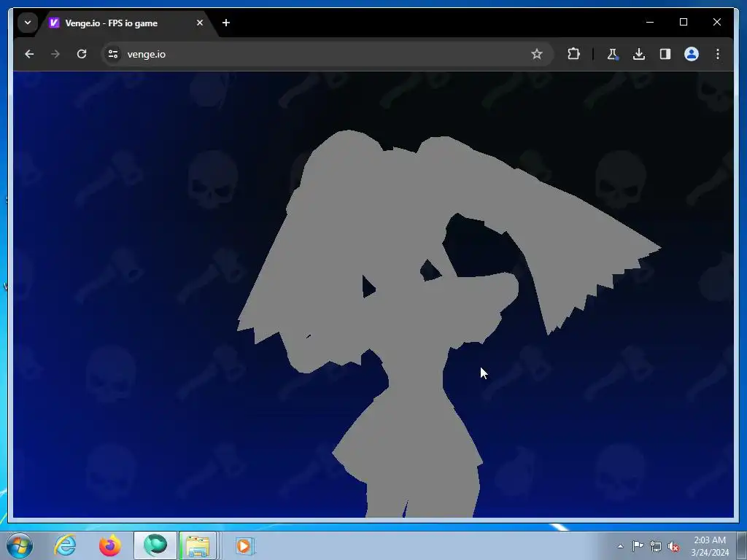Open a new tab with the plus button
Viewport: 747px width, 560px height.
click(x=226, y=23)
